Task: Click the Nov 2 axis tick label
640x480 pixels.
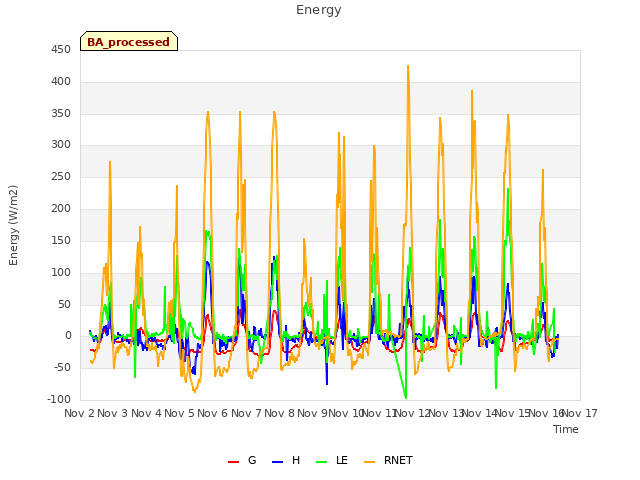Action: click(x=79, y=413)
